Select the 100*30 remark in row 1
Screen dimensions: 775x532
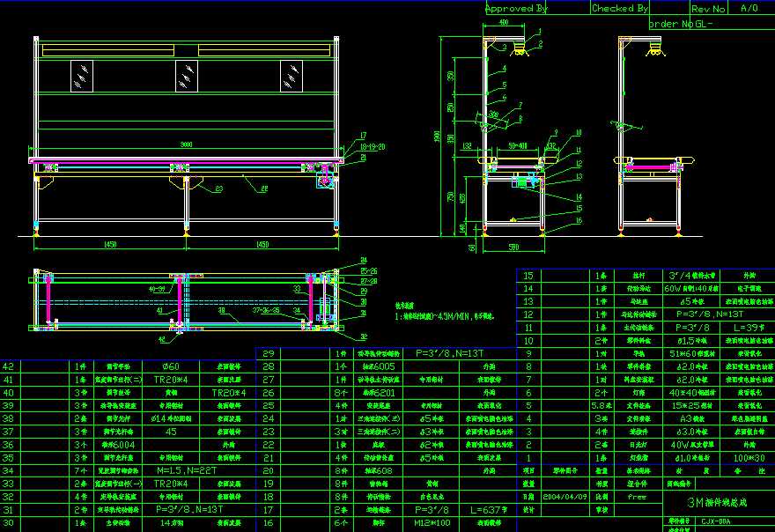click(x=749, y=458)
